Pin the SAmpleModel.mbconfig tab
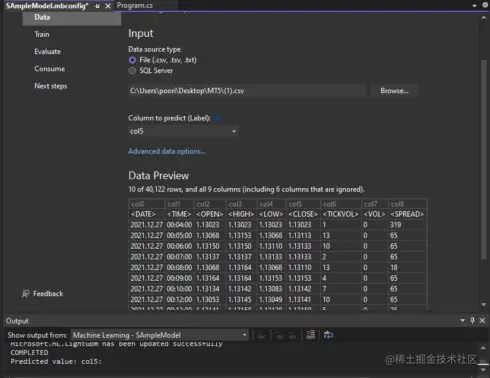The height and width of the screenshot is (378, 490). 97,6
